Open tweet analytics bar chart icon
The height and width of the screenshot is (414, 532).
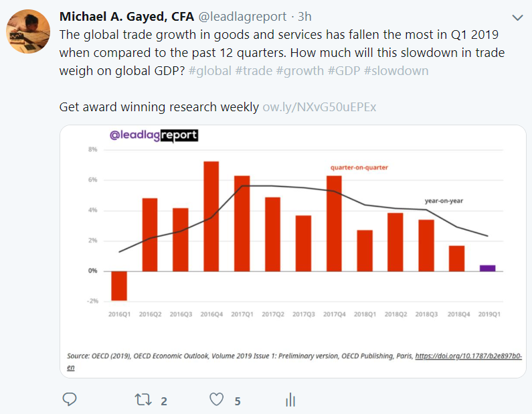pyautogui.click(x=290, y=400)
